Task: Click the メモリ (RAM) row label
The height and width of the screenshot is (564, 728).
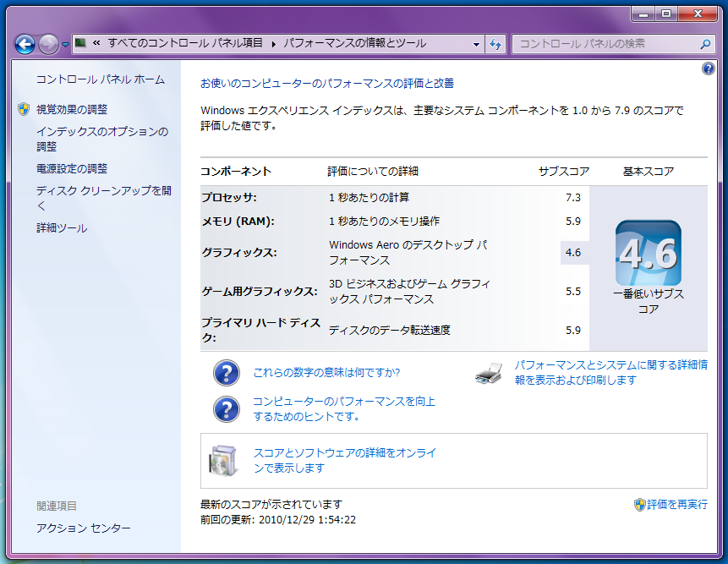Action: [x=238, y=222]
